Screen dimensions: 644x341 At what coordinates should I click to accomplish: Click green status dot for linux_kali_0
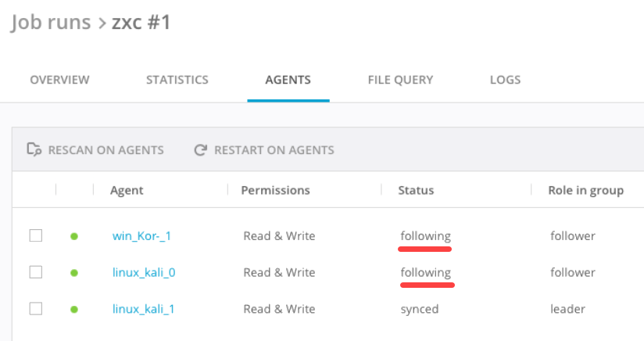coord(74,273)
